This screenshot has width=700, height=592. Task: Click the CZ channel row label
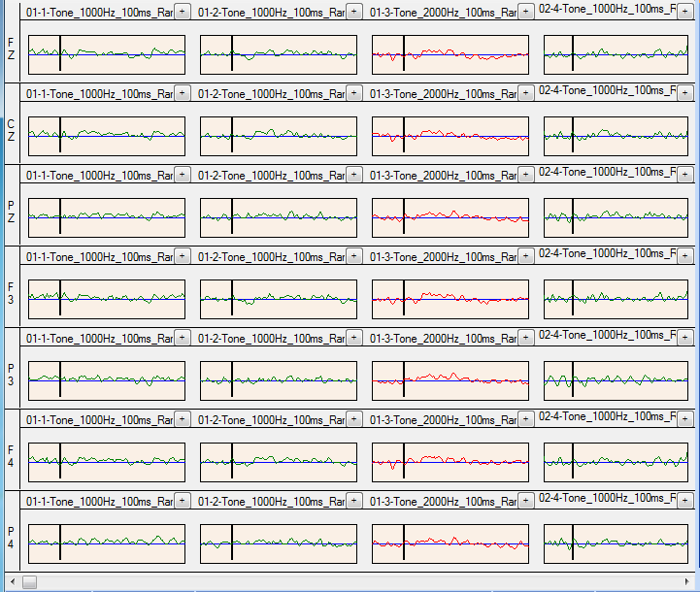11,130
